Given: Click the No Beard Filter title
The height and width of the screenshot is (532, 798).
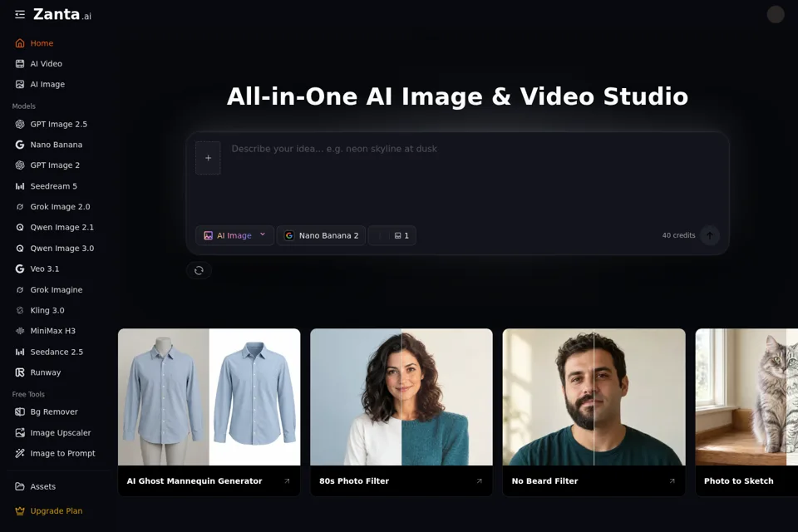Looking at the screenshot, I should pyautogui.click(x=544, y=481).
